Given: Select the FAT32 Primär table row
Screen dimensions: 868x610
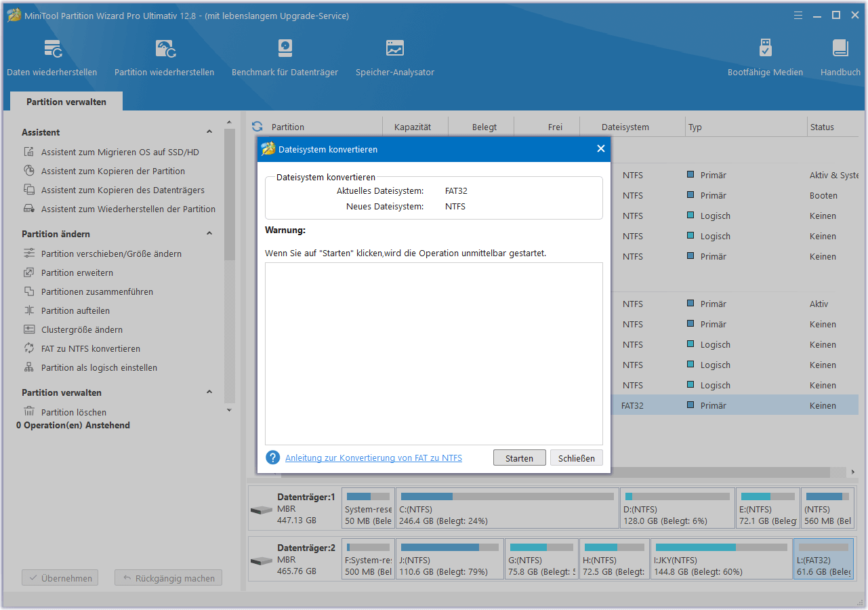Looking at the screenshot, I should pos(735,405).
